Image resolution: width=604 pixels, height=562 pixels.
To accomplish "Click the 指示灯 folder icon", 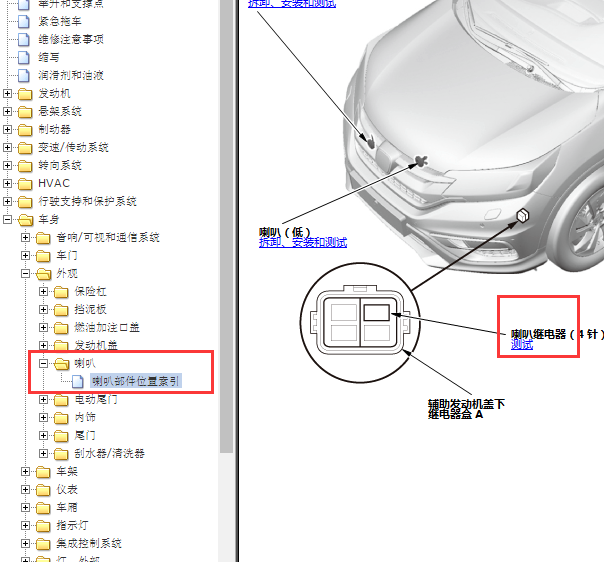I will coord(43,526).
